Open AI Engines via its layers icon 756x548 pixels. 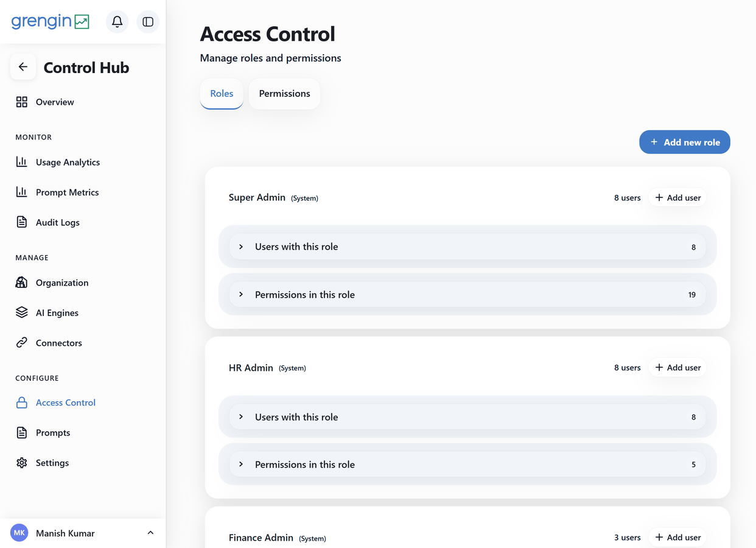(x=22, y=312)
